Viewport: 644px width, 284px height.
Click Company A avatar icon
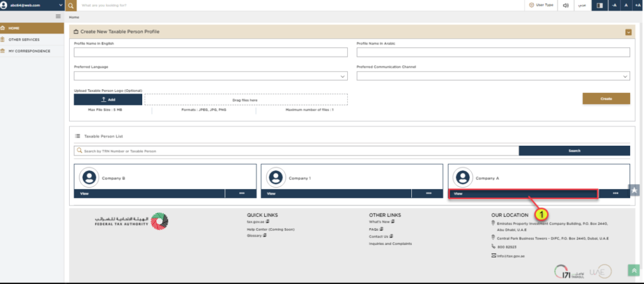pos(463,178)
